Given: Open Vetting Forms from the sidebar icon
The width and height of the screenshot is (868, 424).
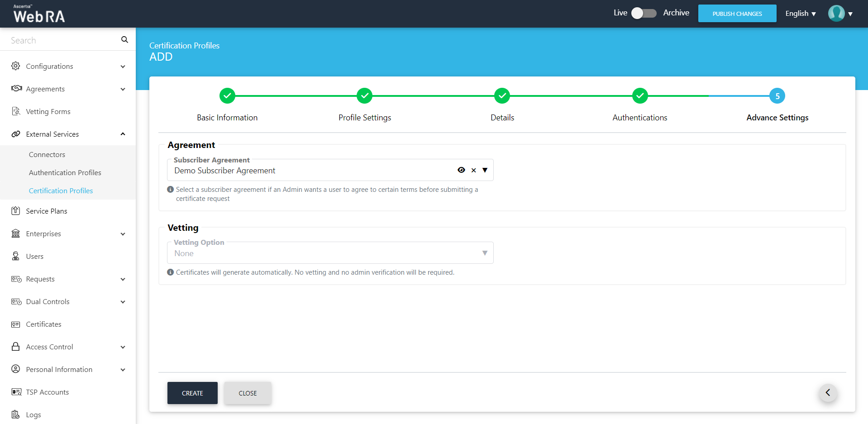Looking at the screenshot, I should (x=16, y=111).
